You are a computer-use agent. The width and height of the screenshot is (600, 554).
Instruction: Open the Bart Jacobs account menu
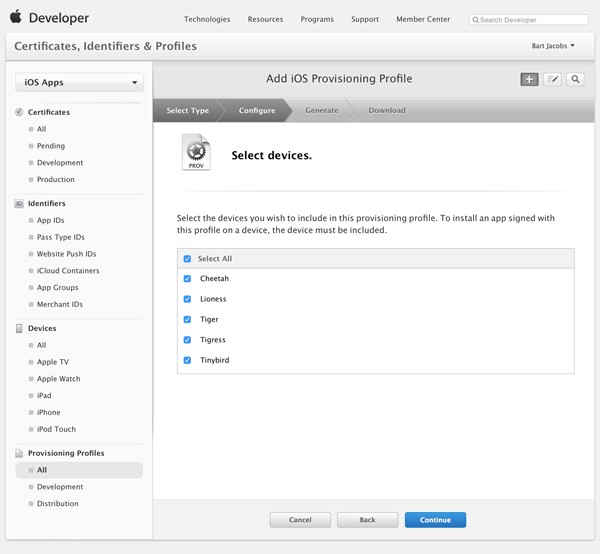[x=553, y=46]
